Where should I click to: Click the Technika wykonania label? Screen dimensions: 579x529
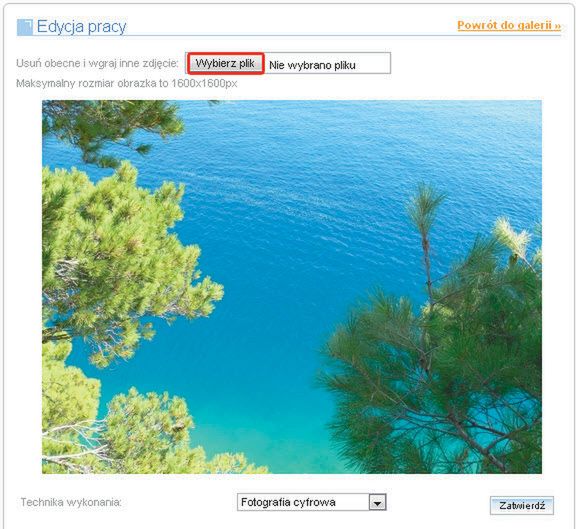tap(71, 502)
